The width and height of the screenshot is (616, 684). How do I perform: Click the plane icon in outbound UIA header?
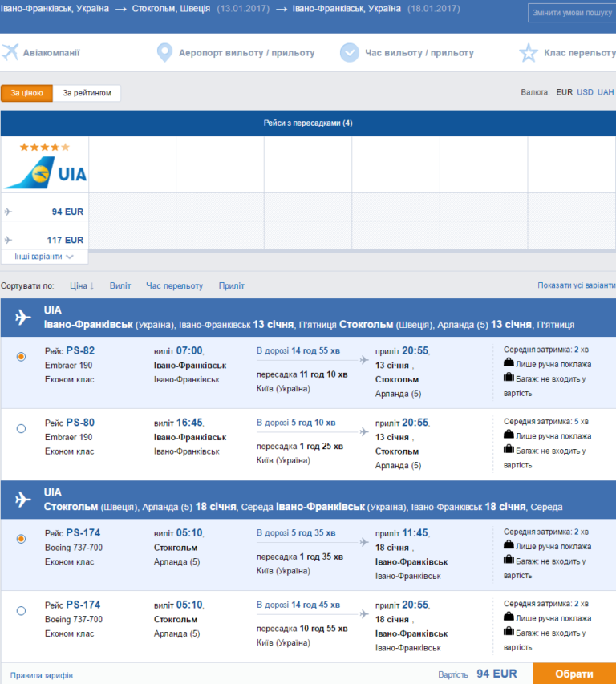click(23, 317)
